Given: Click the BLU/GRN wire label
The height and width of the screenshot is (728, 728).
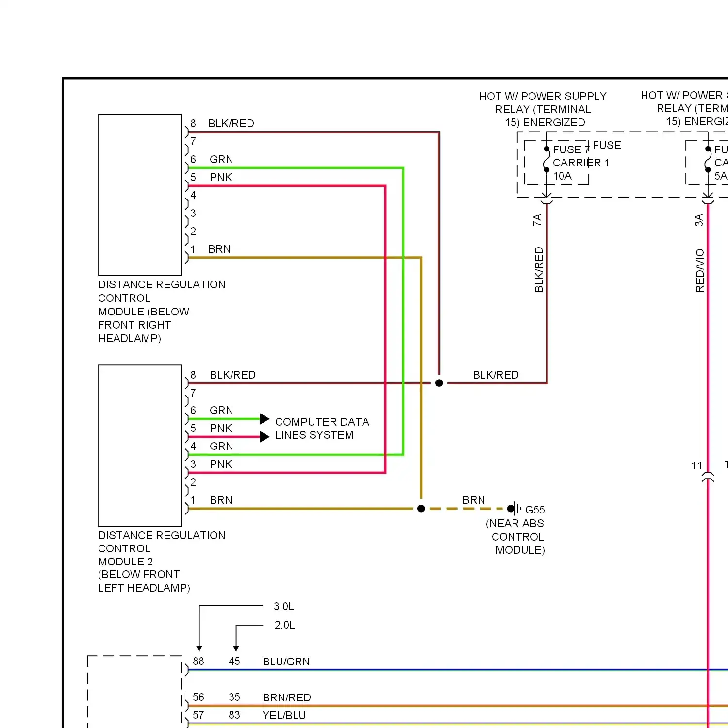Looking at the screenshot, I should pyautogui.click(x=286, y=662).
